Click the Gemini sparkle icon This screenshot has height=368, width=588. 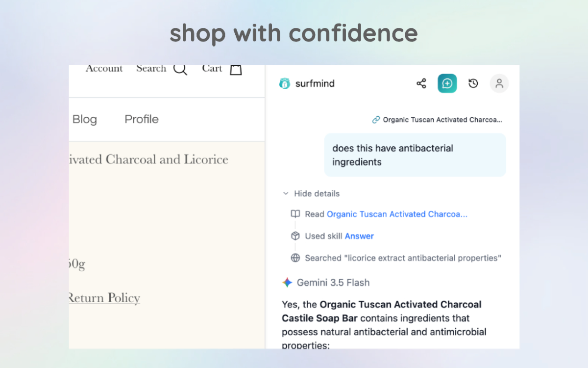287,283
